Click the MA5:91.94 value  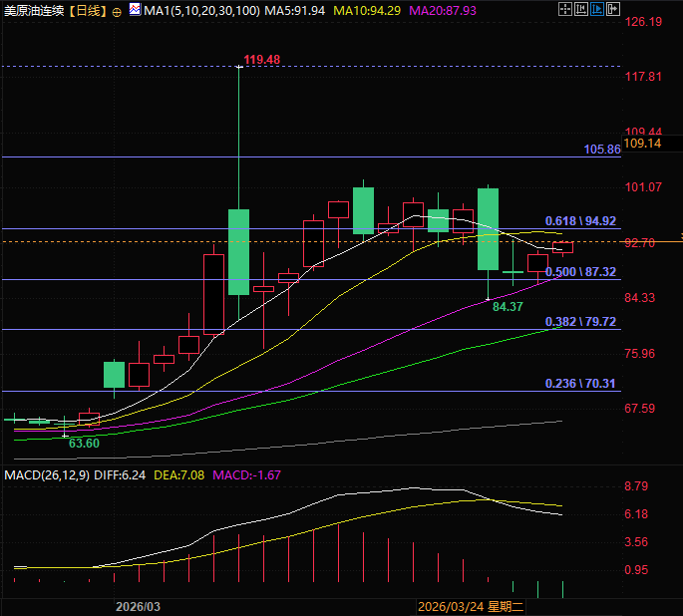click(x=294, y=11)
